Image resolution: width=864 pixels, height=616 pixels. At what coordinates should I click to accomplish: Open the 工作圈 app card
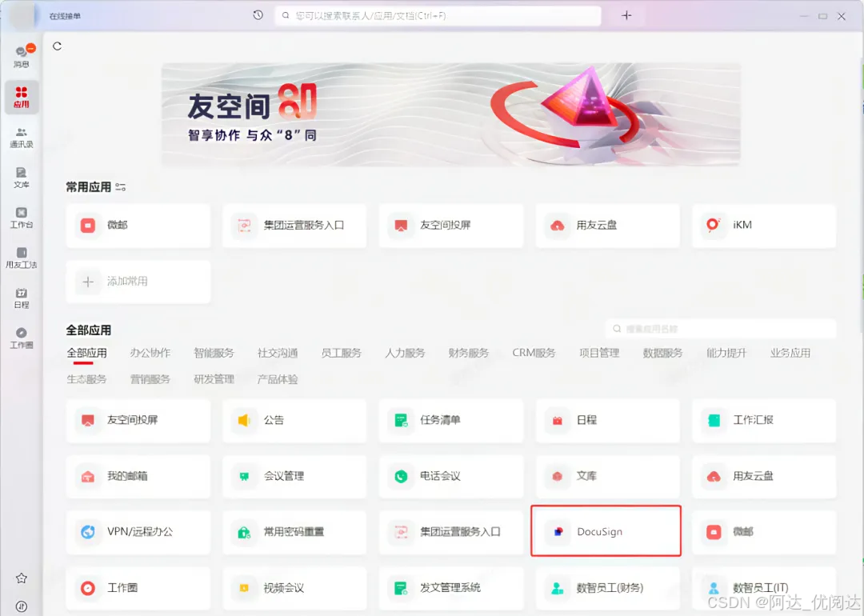[x=138, y=589]
